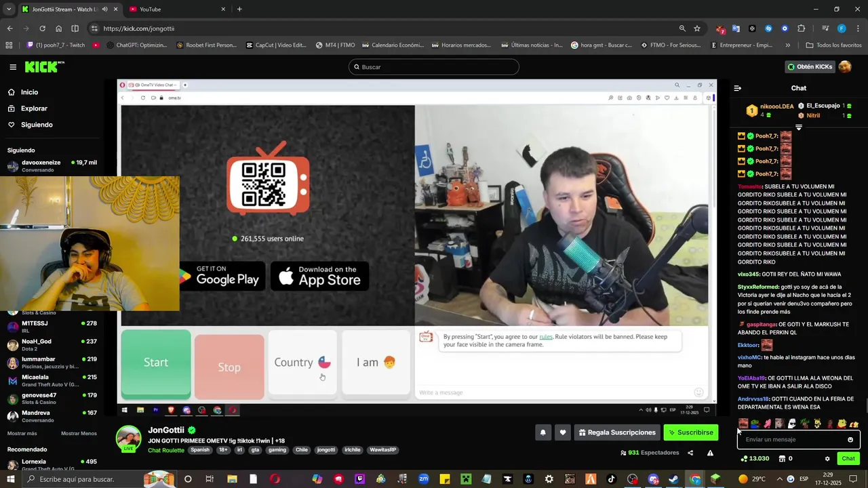Viewport: 868px width, 488px height.
Task: Open Twitch app in the Windows taskbar
Action: pos(359,479)
